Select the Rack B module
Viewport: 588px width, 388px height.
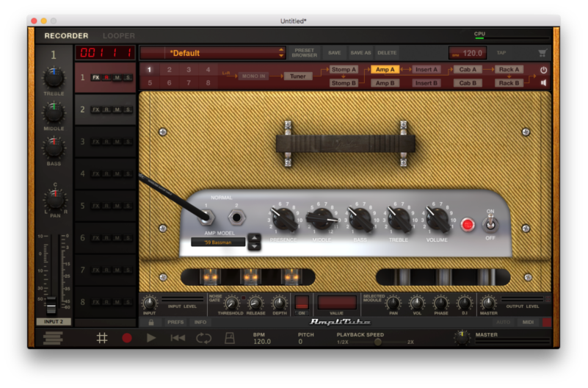point(509,83)
